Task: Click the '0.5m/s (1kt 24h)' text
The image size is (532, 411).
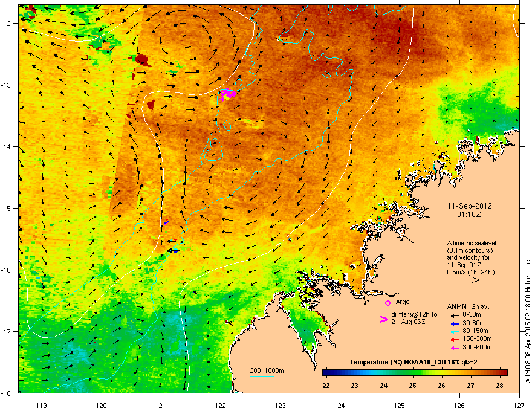Action: point(471,272)
